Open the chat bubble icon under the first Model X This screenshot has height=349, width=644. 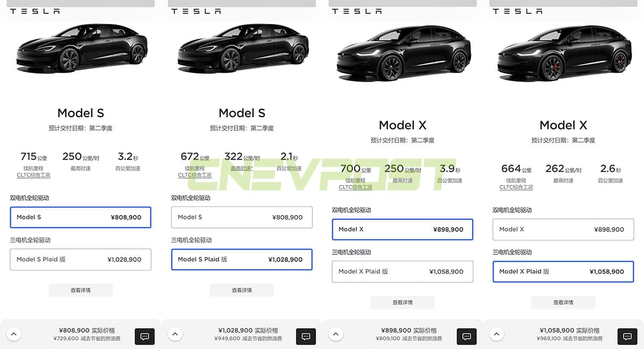click(466, 336)
